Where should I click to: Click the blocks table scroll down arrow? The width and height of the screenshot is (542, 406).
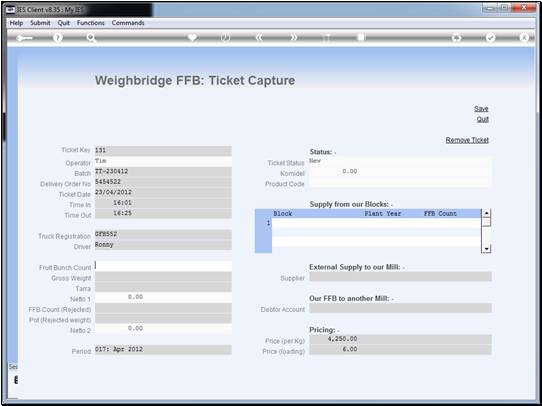pos(486,249)
